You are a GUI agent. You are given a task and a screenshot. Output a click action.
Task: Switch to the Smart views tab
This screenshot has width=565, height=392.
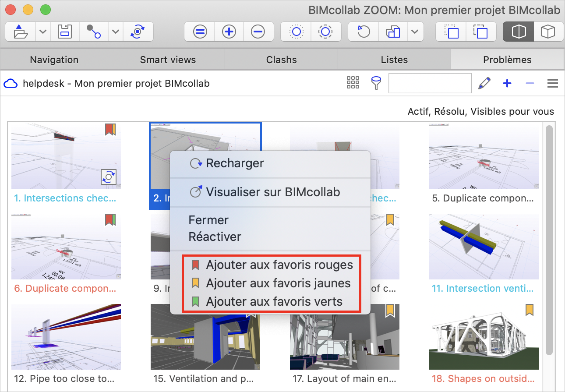pyautogui.click(x=168, y=60)
